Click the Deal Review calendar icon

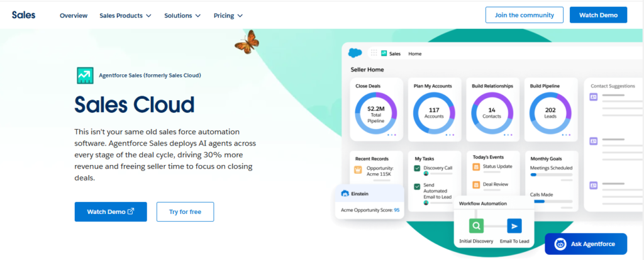(x=476, y=184)
